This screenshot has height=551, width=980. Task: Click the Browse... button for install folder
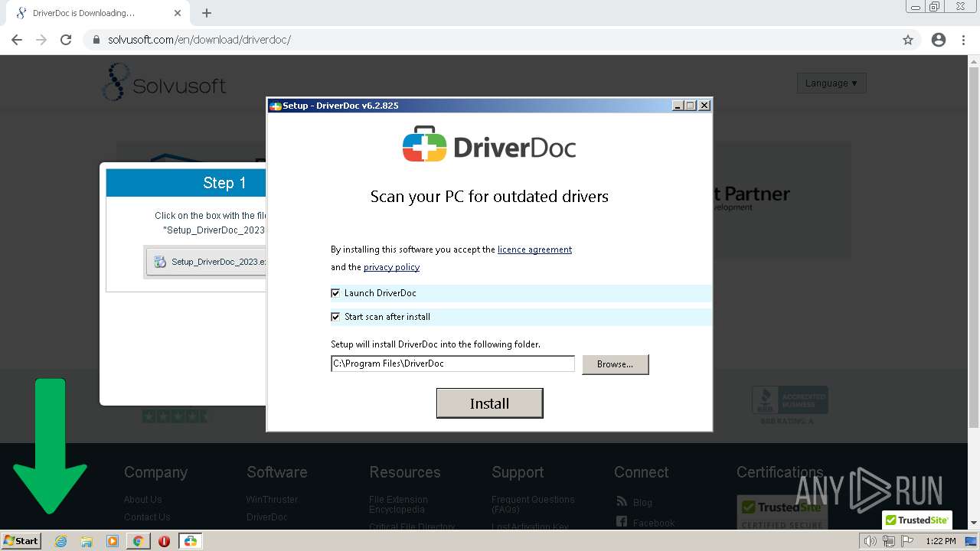point(615,364)
